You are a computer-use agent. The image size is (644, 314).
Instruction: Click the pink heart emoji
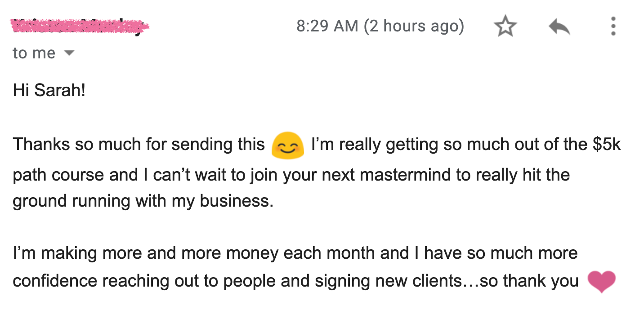[602, 282]
